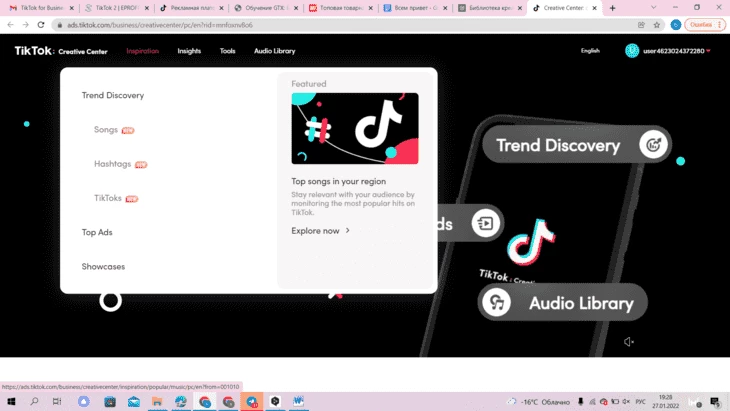
Task: Click the Audio Library music-note icon
Action: coord(496,303)
